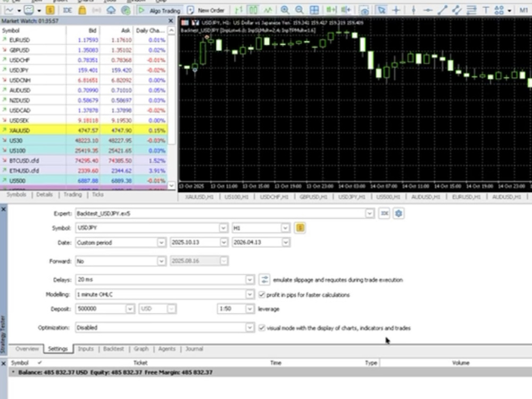Expand the Expert dropdown list
This screenshot has height=399, width=532.
(370, 213)
